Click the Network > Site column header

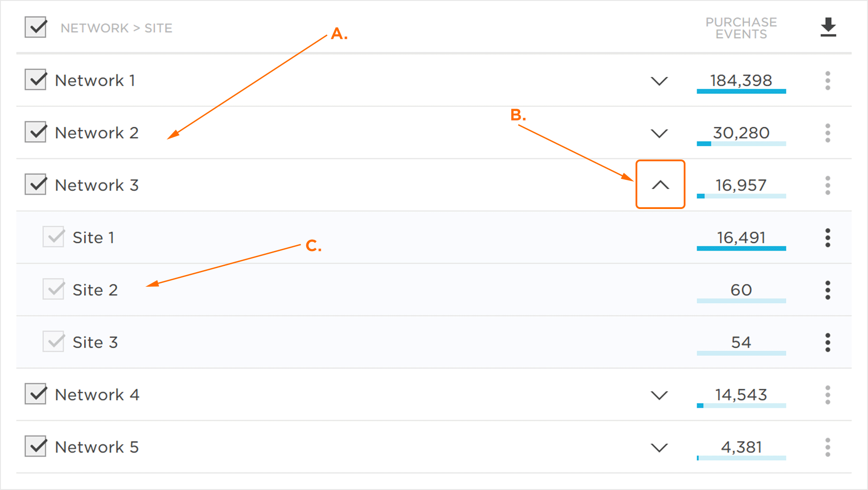116,28
